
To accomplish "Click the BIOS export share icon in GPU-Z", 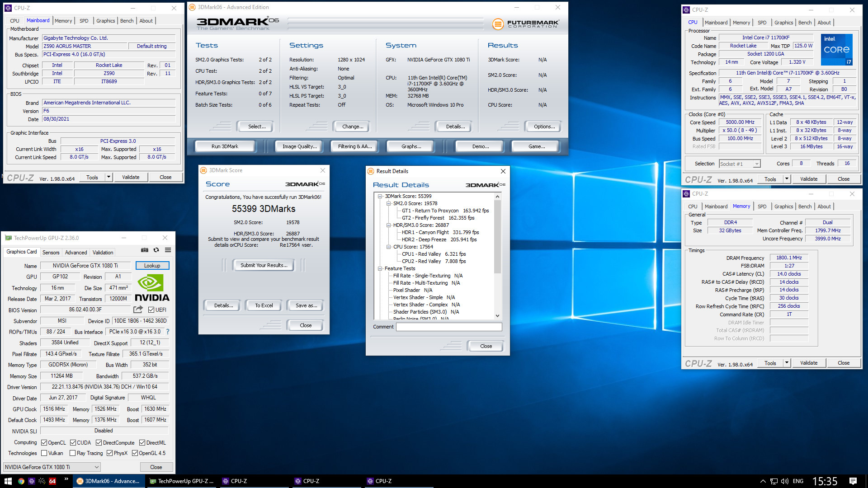I will (138, 310).
